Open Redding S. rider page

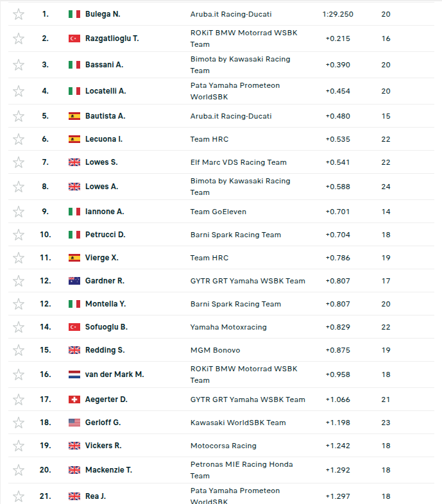[x=105, y=350]
